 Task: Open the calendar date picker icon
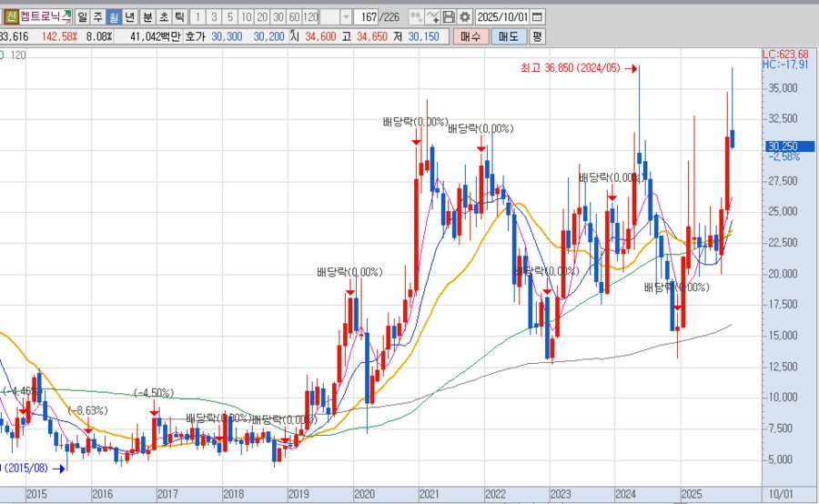pyautogui.click(x=537, y=17)
